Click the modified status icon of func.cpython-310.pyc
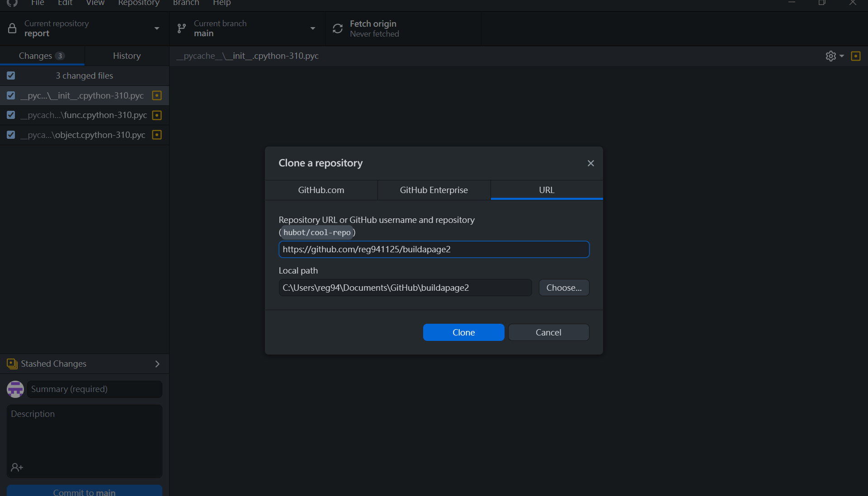The image size is (868, 496). point(157,115)
